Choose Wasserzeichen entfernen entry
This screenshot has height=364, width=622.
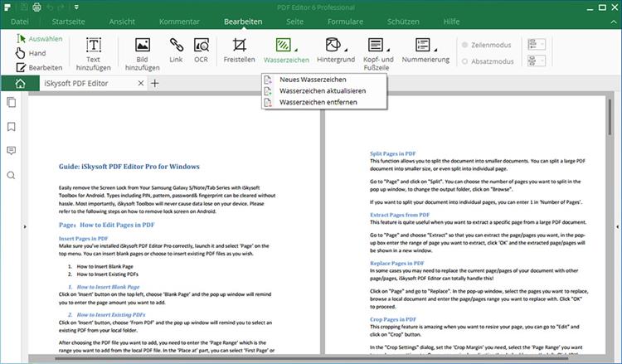324,102
